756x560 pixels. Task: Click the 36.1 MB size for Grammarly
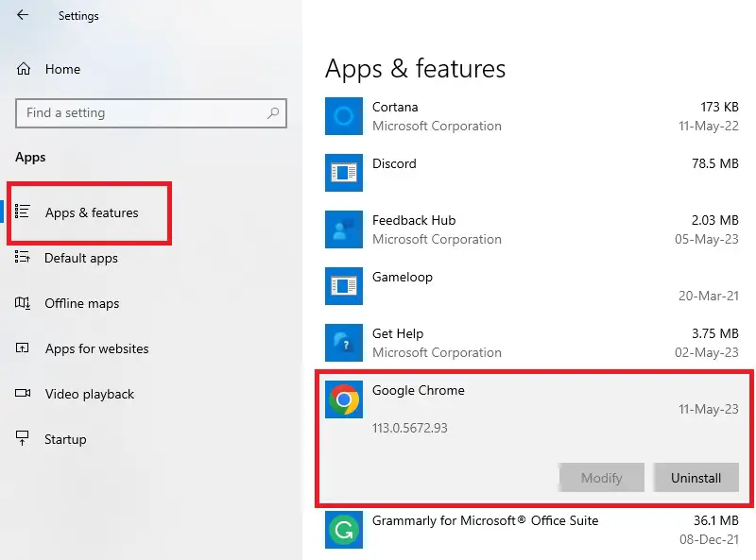coord(716,520)
